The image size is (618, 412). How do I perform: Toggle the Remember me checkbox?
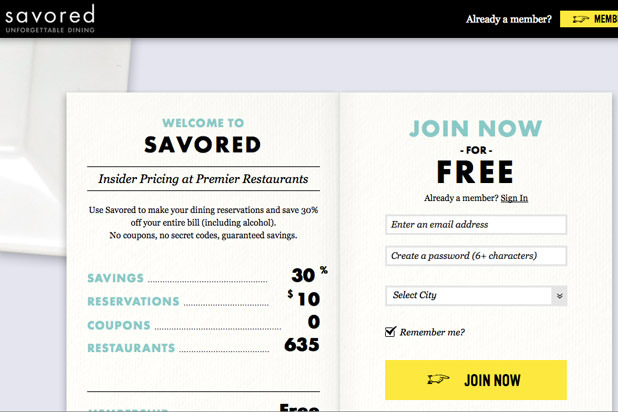[x=391, y=332]
